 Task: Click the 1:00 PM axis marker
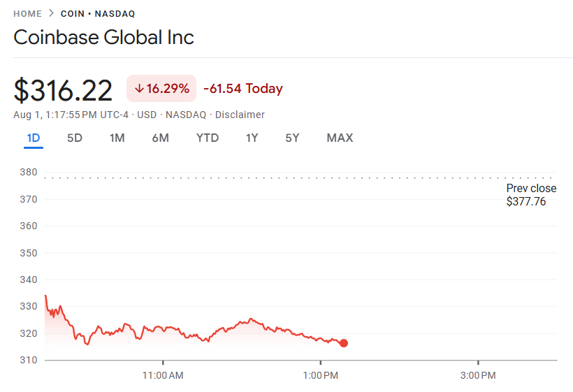(x=321, y=375)
